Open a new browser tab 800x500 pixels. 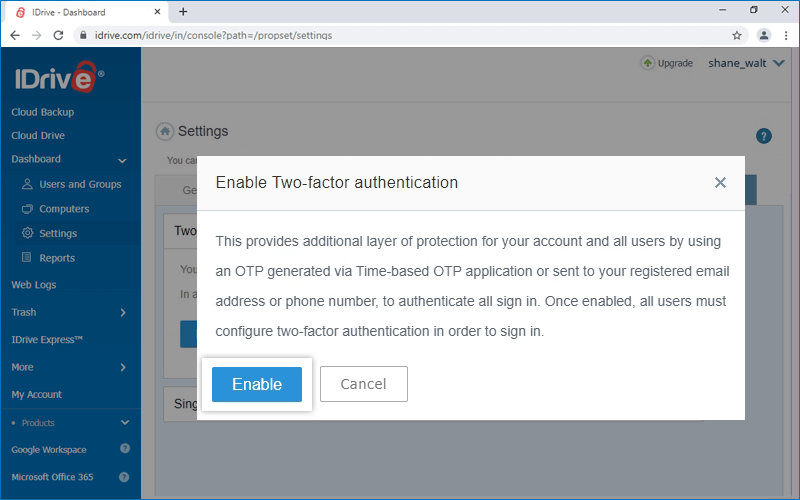tap(183, 11)
